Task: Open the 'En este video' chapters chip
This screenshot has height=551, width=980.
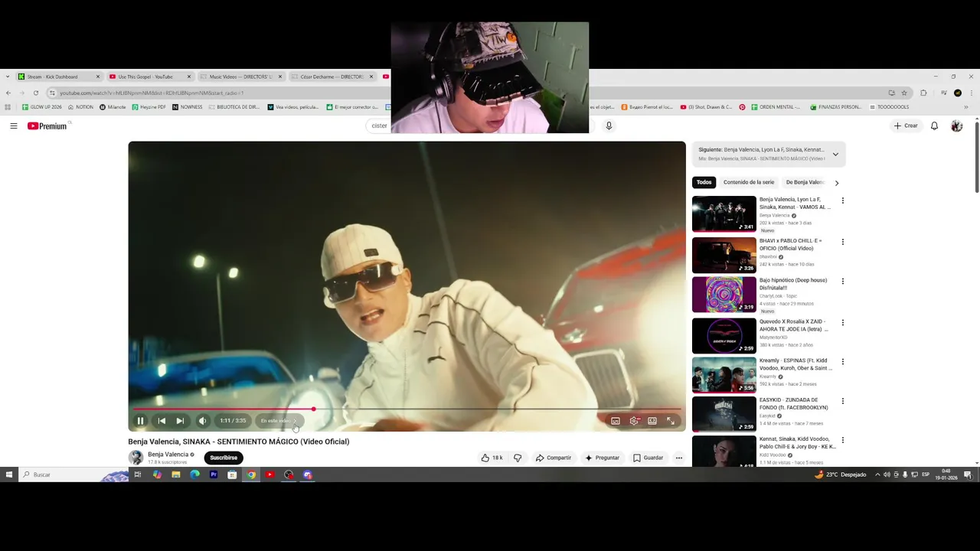Action: [x=279, y=421]
